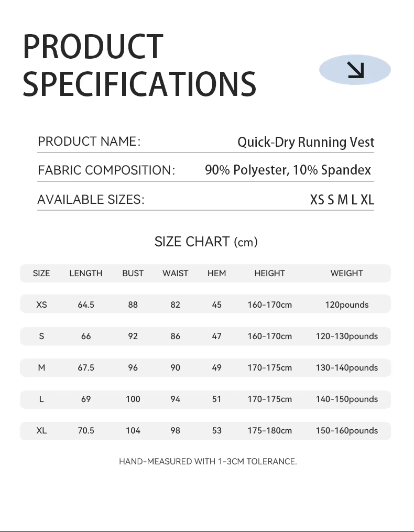
Task: Click the PRODUCT NAME: label
Action: pyautogui.click(x=89, y=142)
